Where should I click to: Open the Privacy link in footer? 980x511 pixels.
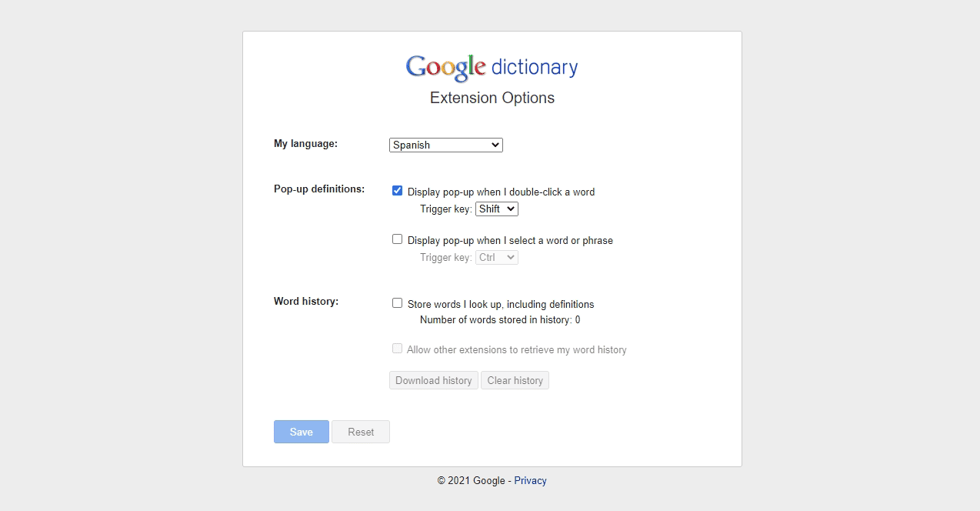531,480
